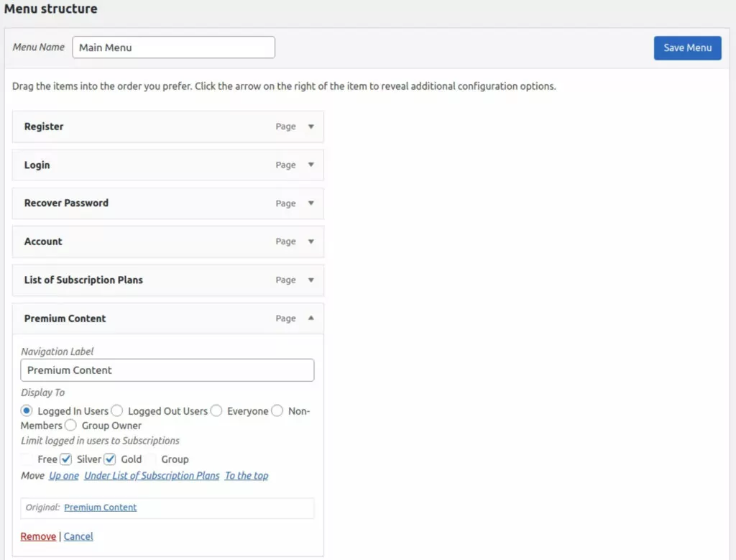Expand the Account menu item arrow

point(310,242)
